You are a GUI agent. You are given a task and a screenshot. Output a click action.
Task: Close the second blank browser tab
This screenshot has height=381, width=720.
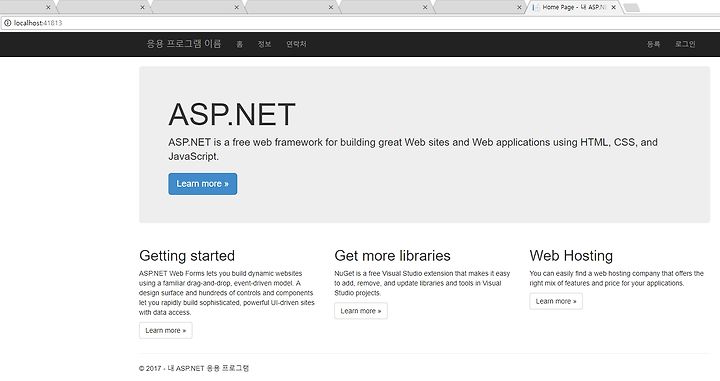point(142,7)
